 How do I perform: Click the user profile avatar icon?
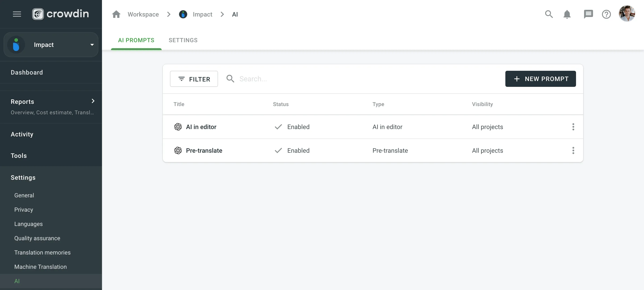tap(626, 14)
